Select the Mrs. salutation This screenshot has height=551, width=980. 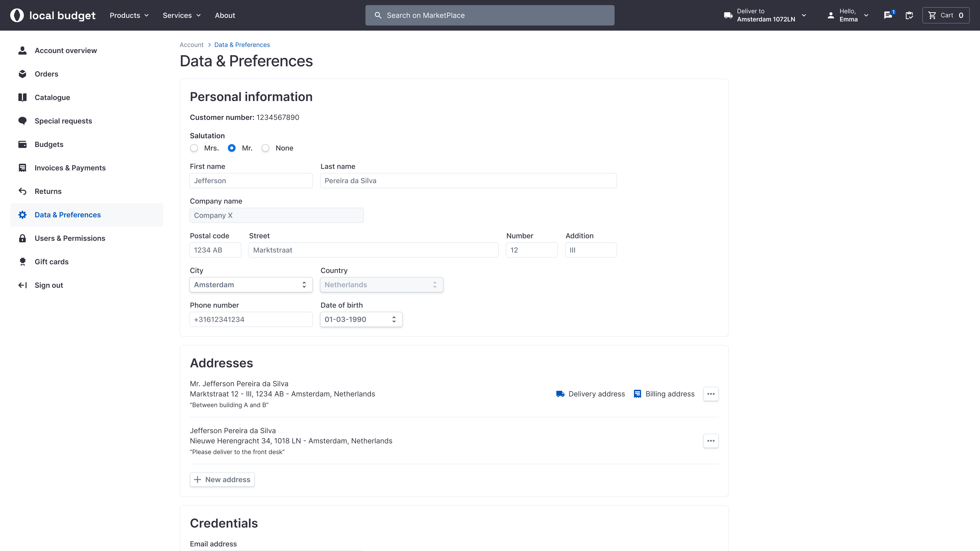pyautogui.click(x=194, y=148)
